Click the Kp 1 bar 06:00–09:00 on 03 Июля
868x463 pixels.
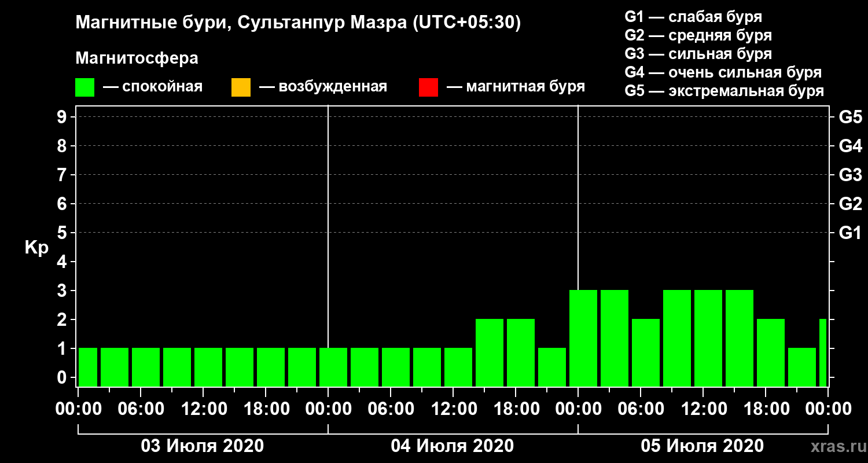pyautogui.click(x=146, y=367)
